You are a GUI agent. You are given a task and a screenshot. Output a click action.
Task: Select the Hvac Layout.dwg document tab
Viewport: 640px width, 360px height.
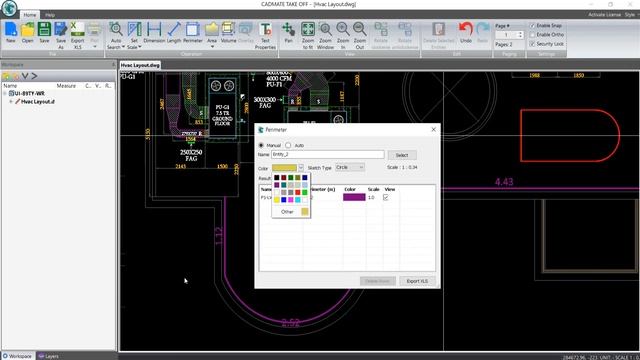point(140,65)
